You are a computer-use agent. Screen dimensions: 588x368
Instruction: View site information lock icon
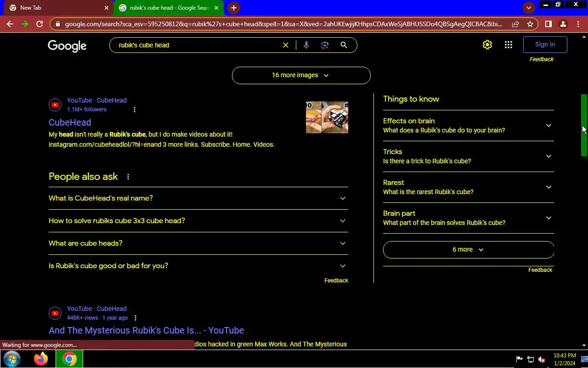click(x=57, y=24)
